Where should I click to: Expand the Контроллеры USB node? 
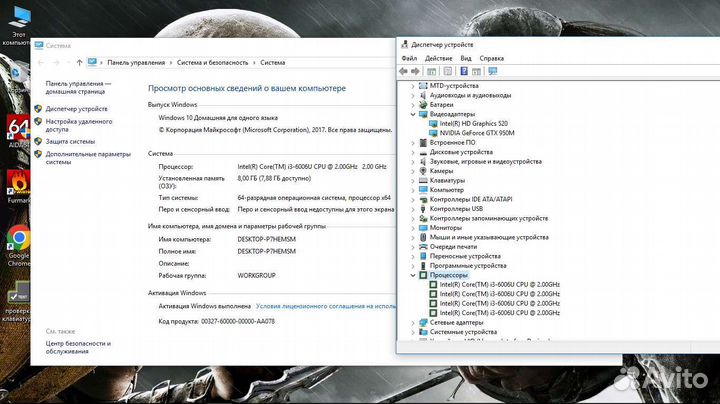pyautogui.click(x=413, y=209)
